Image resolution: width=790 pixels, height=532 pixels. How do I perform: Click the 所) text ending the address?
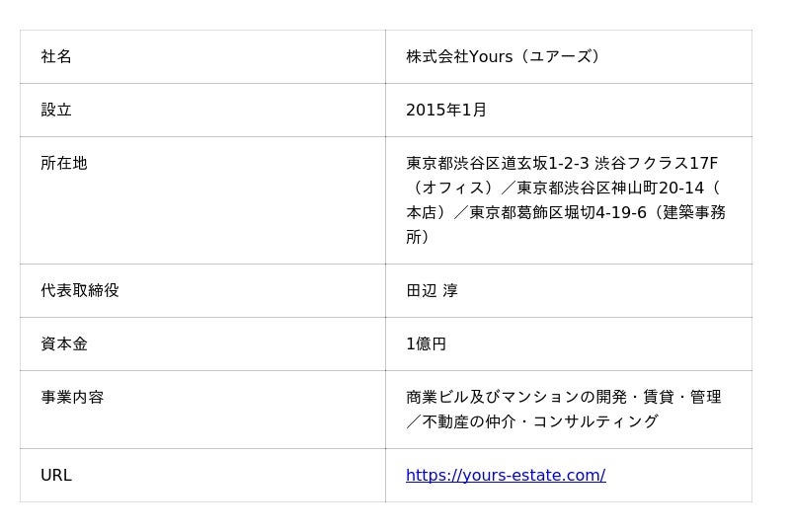point(418,237)
